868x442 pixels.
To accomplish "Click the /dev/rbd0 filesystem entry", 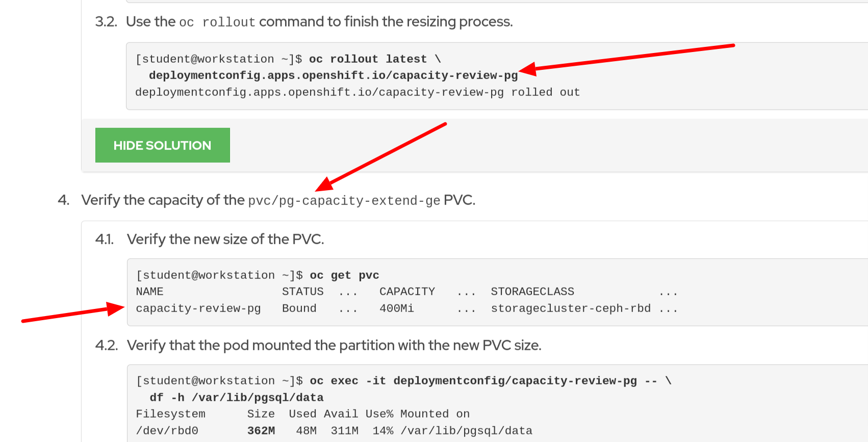I will coord(167,431).
